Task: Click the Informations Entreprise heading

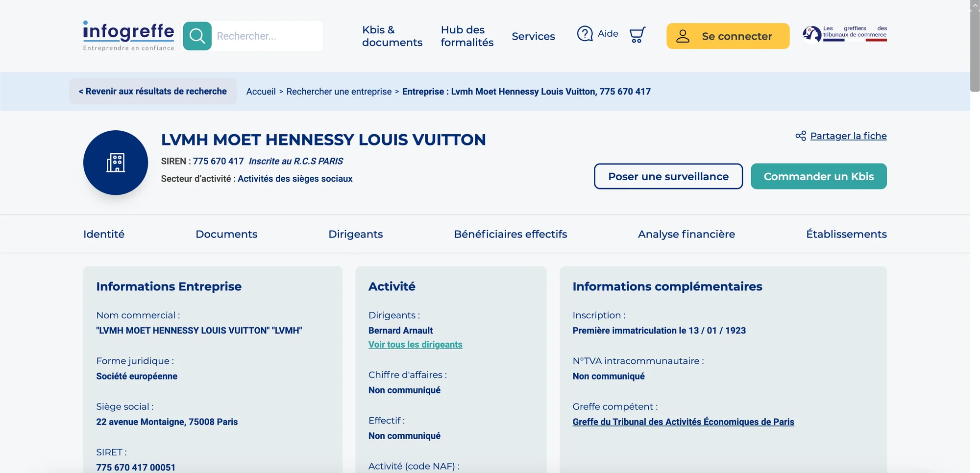Action: pyautogui.click(x=169, y=286)
